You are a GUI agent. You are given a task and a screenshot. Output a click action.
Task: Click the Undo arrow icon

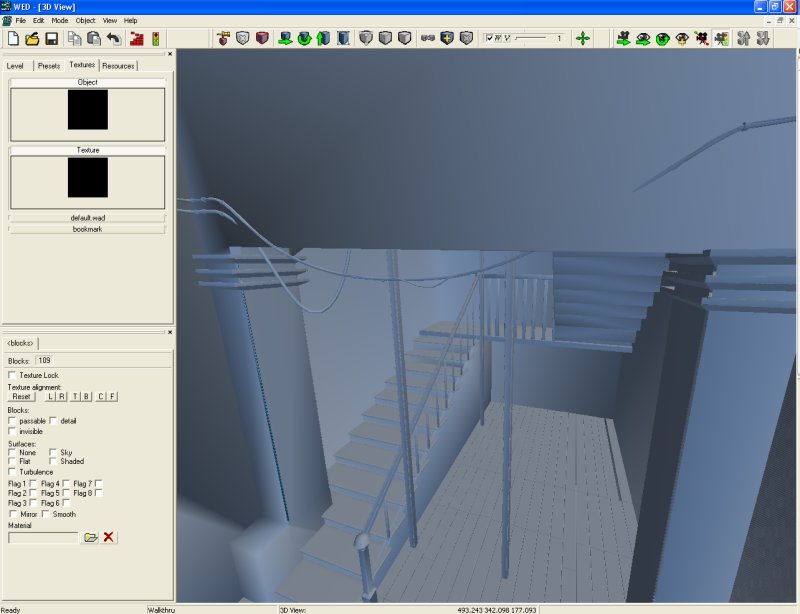click(113, 39)
